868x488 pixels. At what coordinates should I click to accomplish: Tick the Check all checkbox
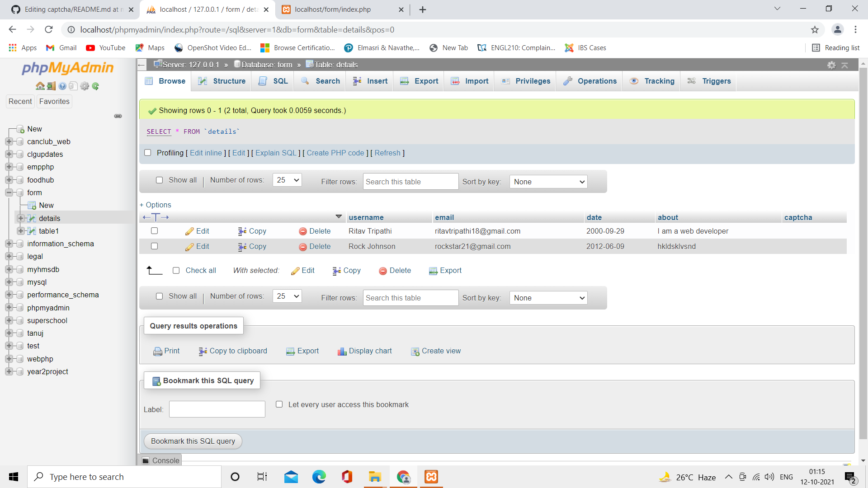176,270
